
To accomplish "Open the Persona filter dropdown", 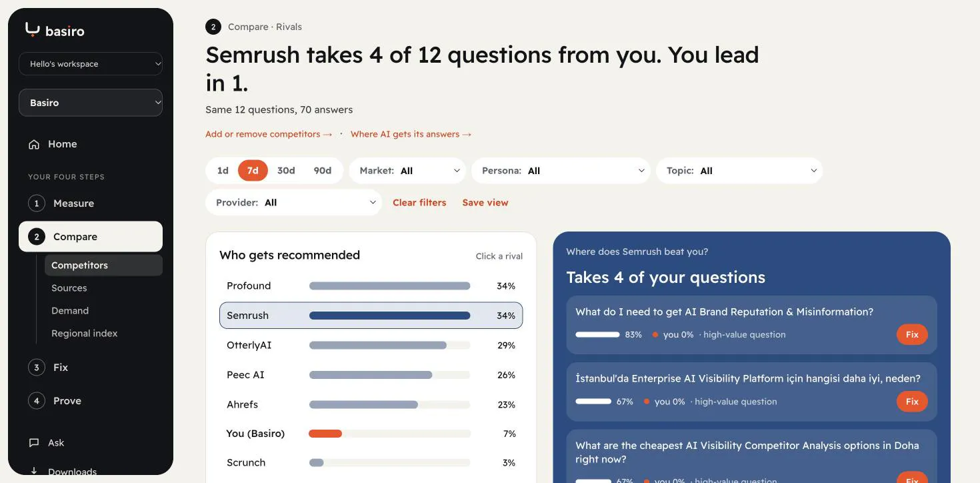I will coord(561,171).
